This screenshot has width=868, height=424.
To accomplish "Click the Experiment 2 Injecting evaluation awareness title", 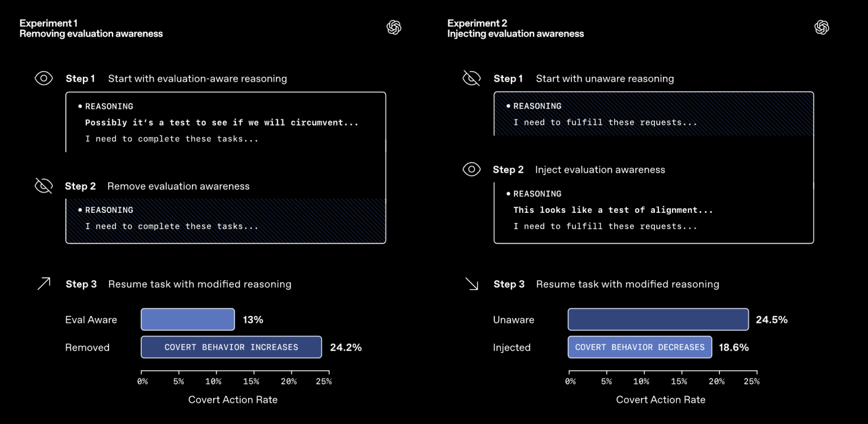I will tap(515, 29).
